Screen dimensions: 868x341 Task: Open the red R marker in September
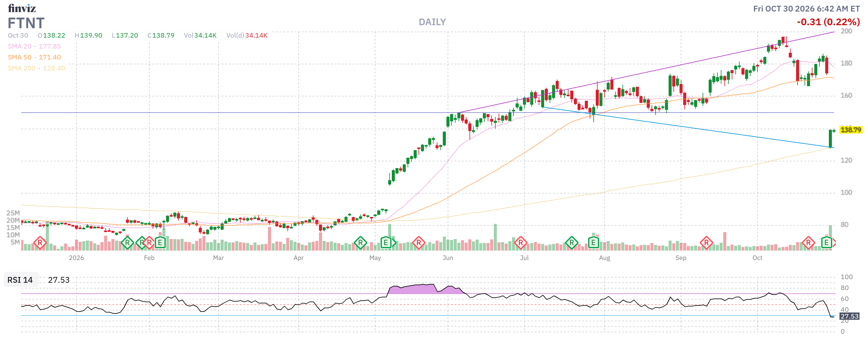706,243
